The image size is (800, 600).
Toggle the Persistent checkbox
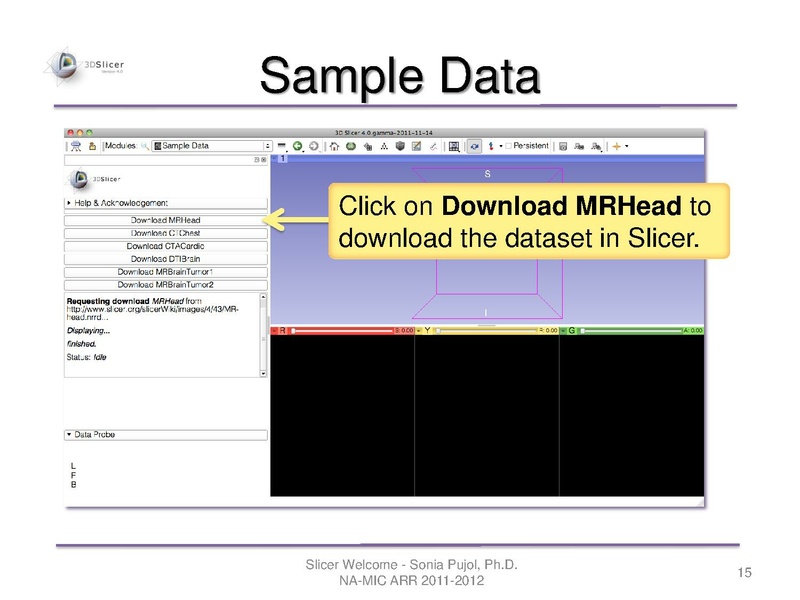point(509,146)
